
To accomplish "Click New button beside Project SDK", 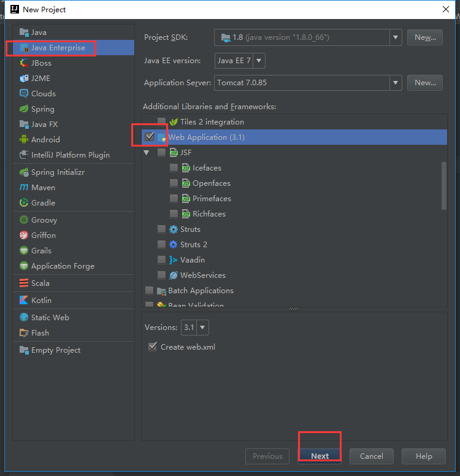I will click(x=425, y=37).
